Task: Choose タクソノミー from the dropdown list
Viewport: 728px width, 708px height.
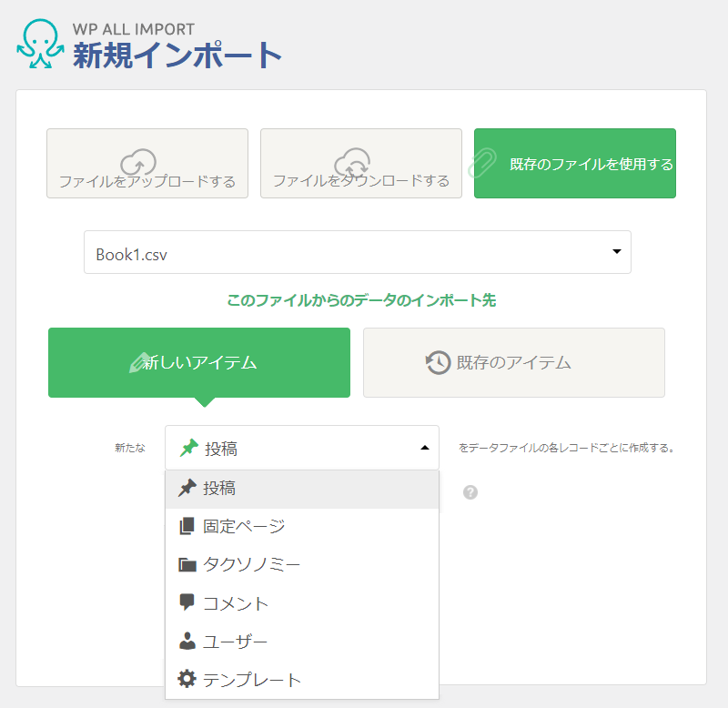Action: click(x=302, y=565)
